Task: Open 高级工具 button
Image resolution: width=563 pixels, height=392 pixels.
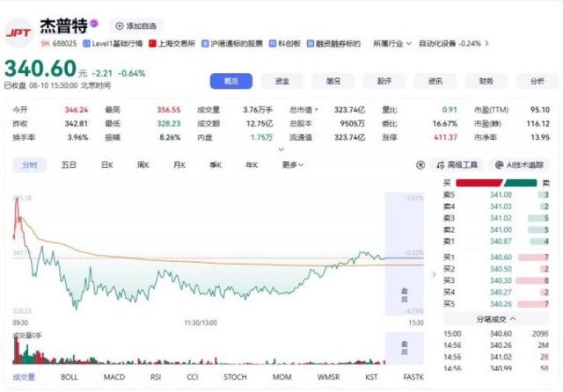Action: point(457,165)
